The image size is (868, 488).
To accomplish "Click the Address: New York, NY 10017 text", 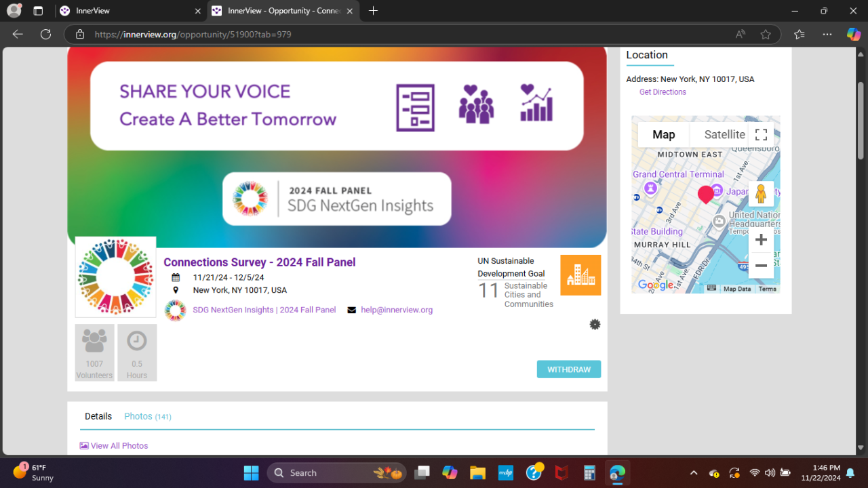I will 690,79.
